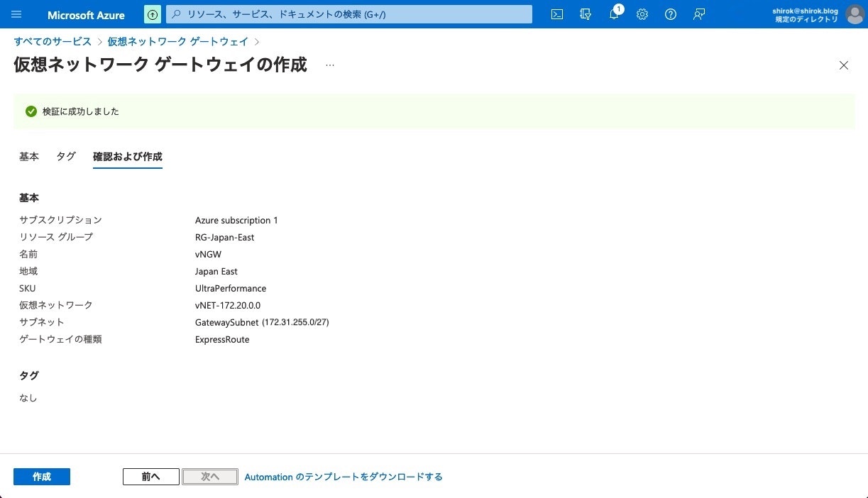
Task: Select the SKU value UltraPerformance
Action: tap(231, 288)
